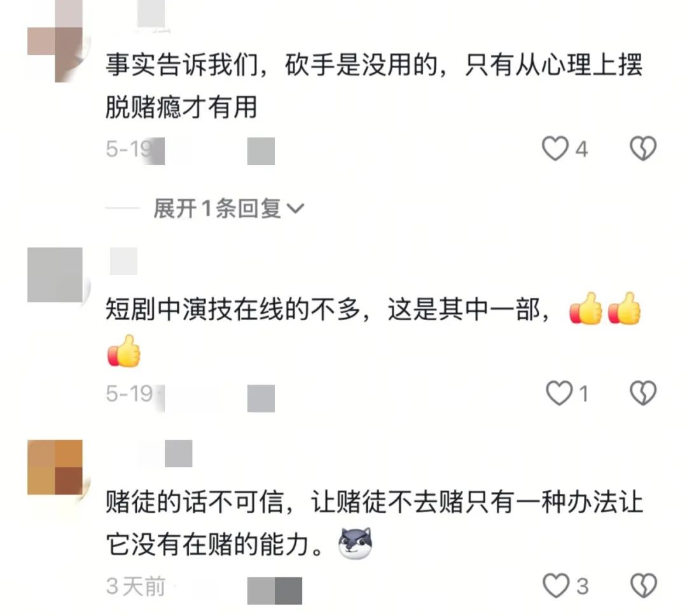Open the second commenter's gray avatar

pos(55,275)
